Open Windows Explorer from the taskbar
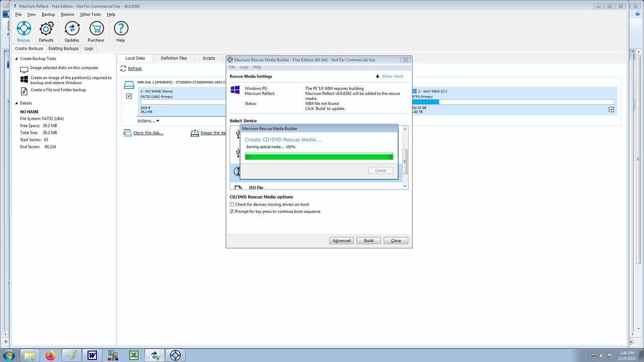644x362 pixels. tap(30, 355)
